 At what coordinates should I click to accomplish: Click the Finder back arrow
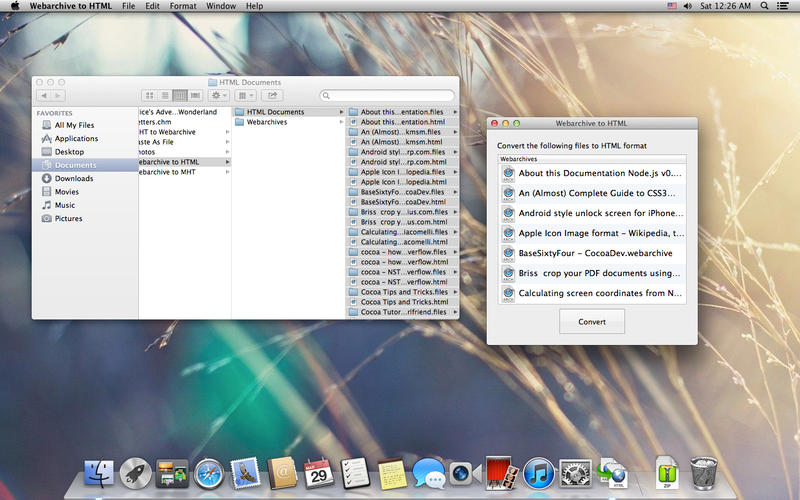[44, 95]
